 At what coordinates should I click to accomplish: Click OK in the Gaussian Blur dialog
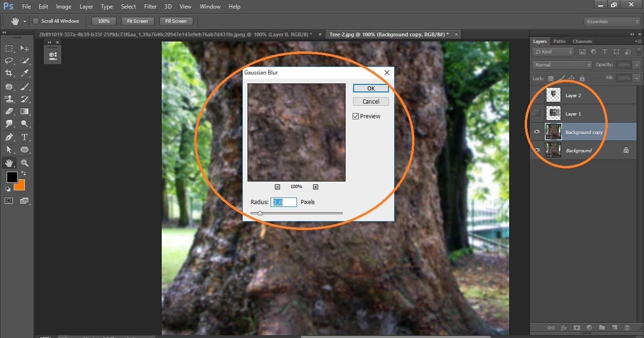click(371, 88)
